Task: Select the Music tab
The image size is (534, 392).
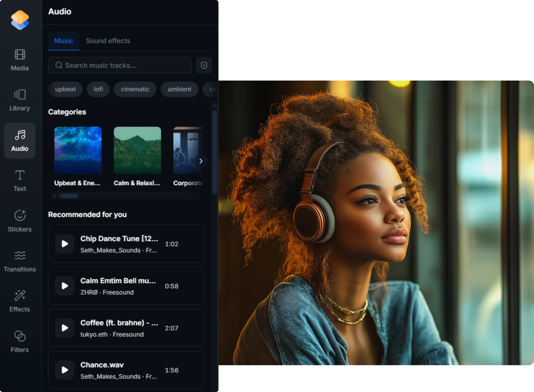Action: (x=64, y=41)
